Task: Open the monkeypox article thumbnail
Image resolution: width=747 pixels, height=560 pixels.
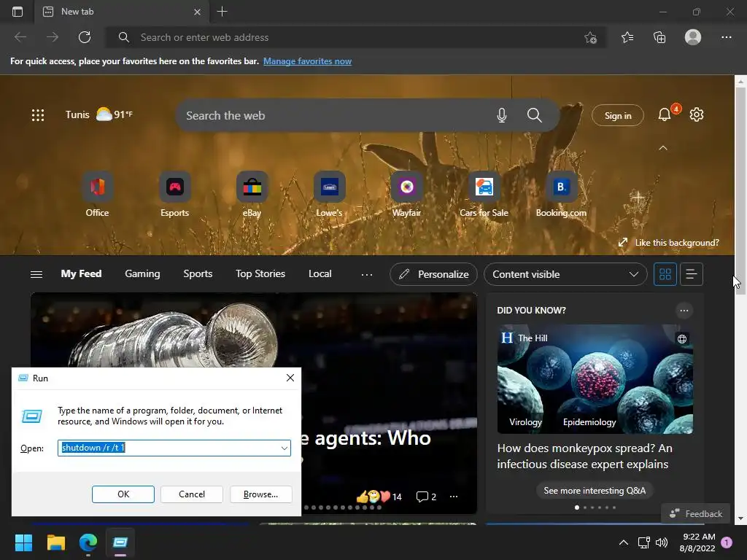Action: coord(595,379)
